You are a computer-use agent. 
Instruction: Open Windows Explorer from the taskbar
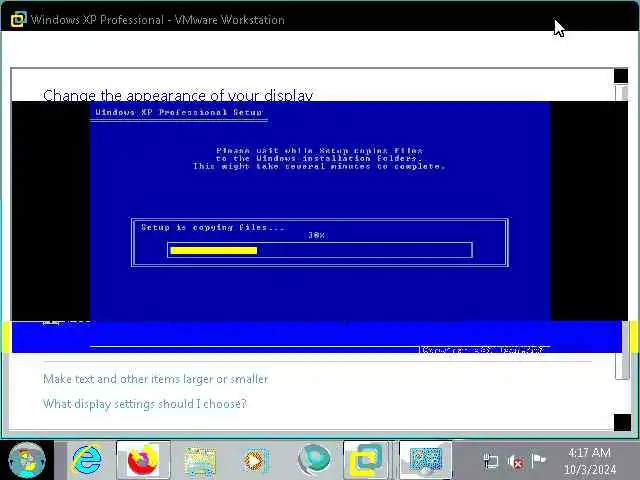click(x=200, y=461)
